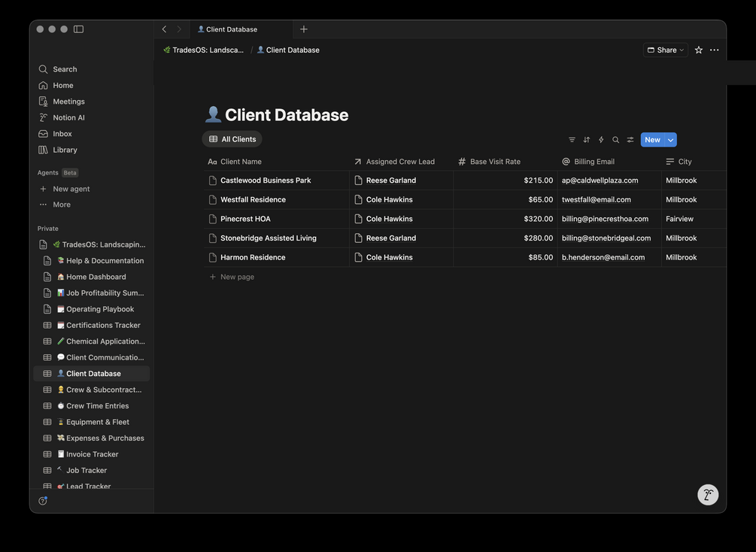Click the Inbox sidebar item
The width and height of the screenshot is (756, 552).
[x=62, y=134]
